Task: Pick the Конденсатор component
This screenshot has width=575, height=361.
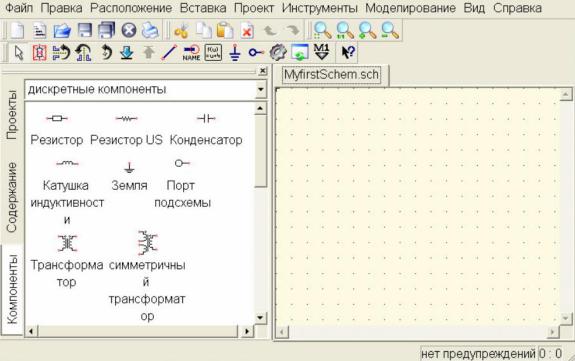Action: click(206, 129)
